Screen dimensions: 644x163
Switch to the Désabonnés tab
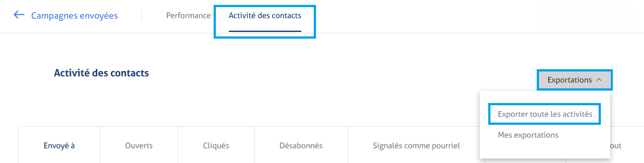pyautogui.click(x=301, y=145)
